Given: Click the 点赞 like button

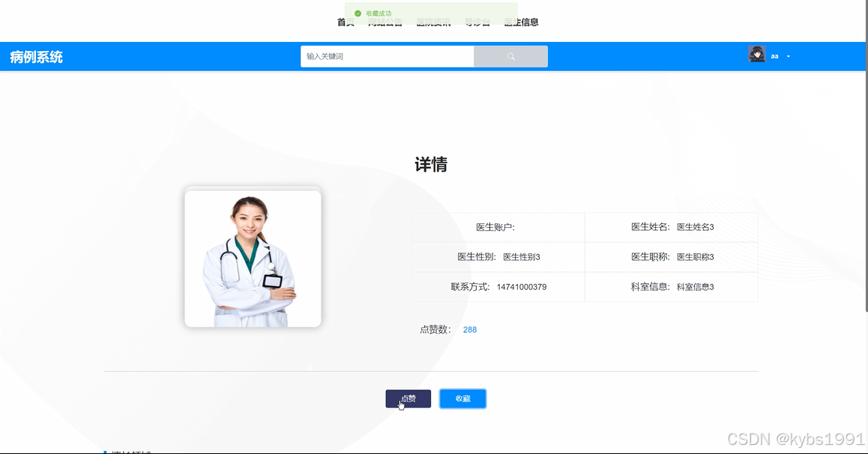Looking at the screenshot, I should 408,399.
